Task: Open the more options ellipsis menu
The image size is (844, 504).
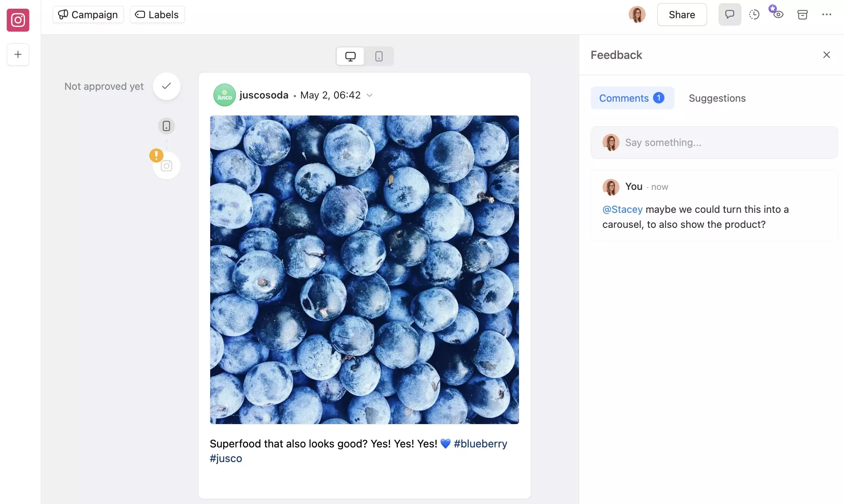Action: [827, 15]
